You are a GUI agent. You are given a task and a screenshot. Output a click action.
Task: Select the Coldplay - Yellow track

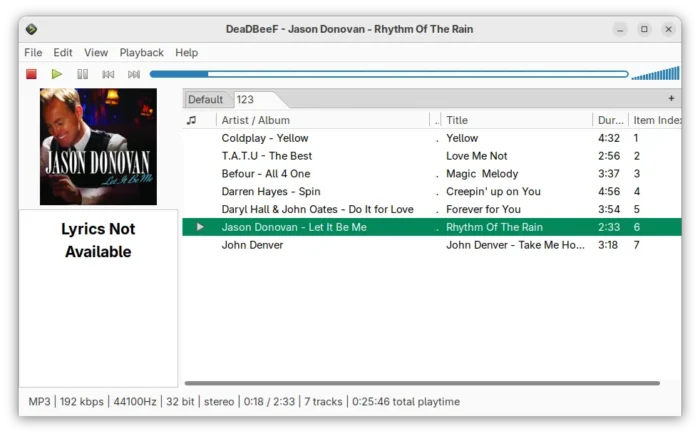[x=265, y=138]
